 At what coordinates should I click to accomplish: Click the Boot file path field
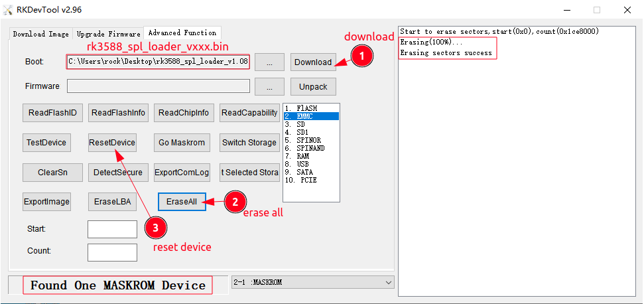tap(158, 62)
